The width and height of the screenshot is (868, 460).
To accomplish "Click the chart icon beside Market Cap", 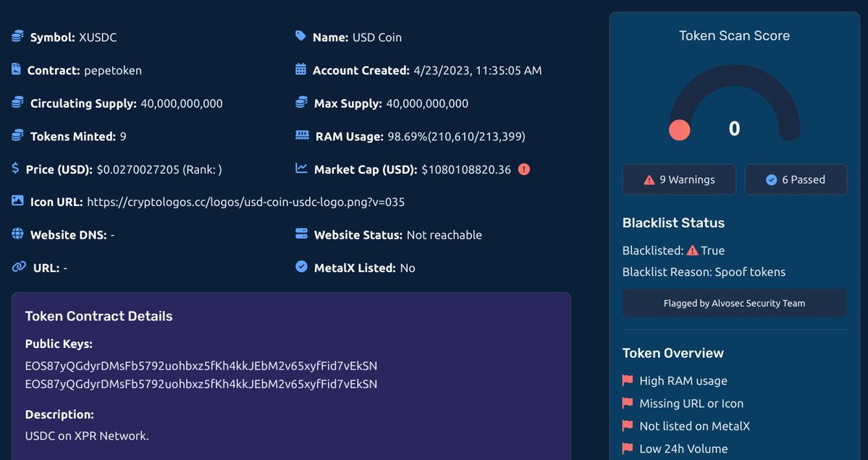I will (x=301, y=168).
